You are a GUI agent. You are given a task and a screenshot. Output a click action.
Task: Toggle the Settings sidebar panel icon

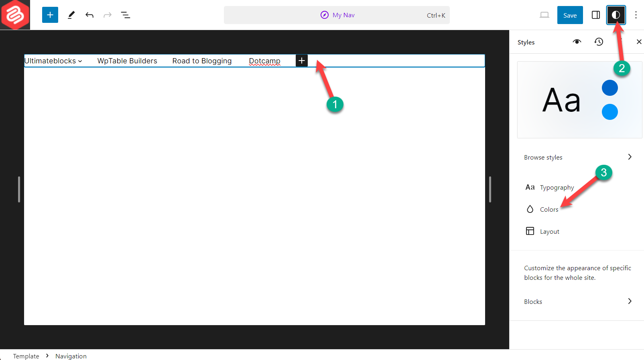[596, 15]
